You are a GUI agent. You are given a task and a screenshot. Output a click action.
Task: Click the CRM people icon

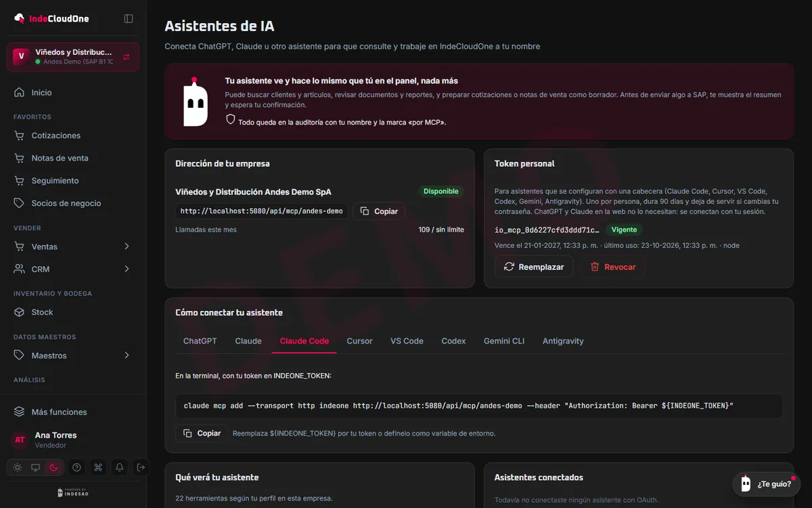(x=19, y=269)
